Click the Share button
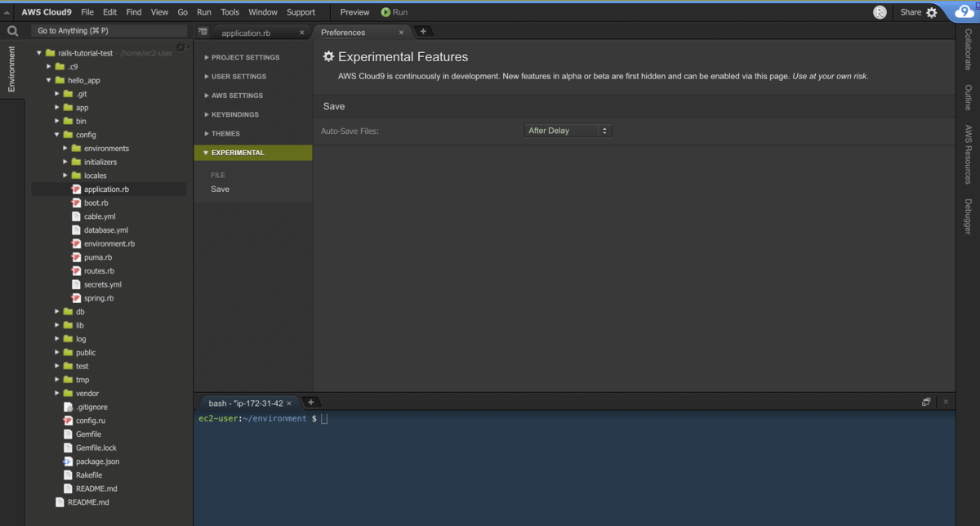Viewport: 980px width, 526px height. point(911,12)
